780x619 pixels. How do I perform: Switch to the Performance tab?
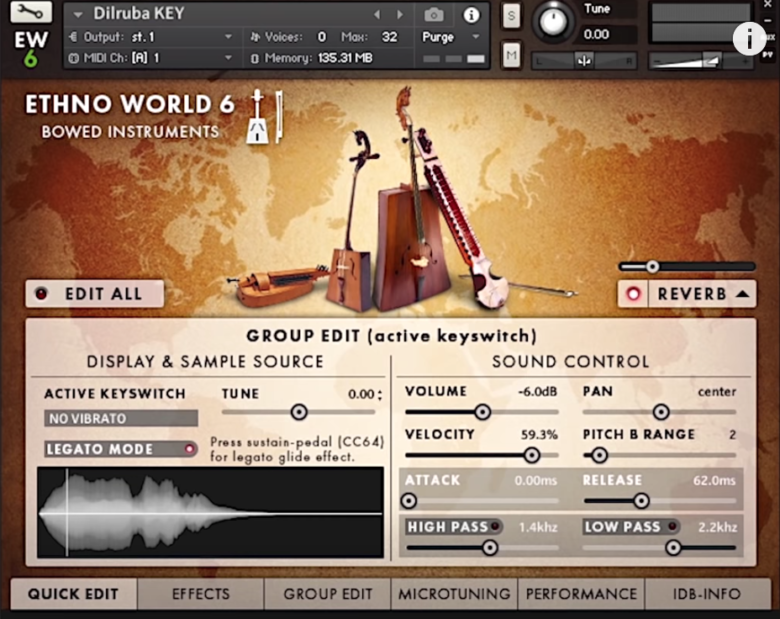tap(581, 594)
